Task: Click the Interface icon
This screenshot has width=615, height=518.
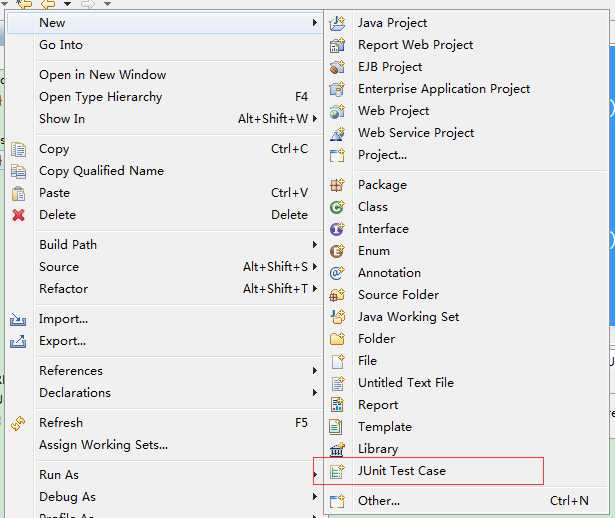Action: tap(337, 229)
